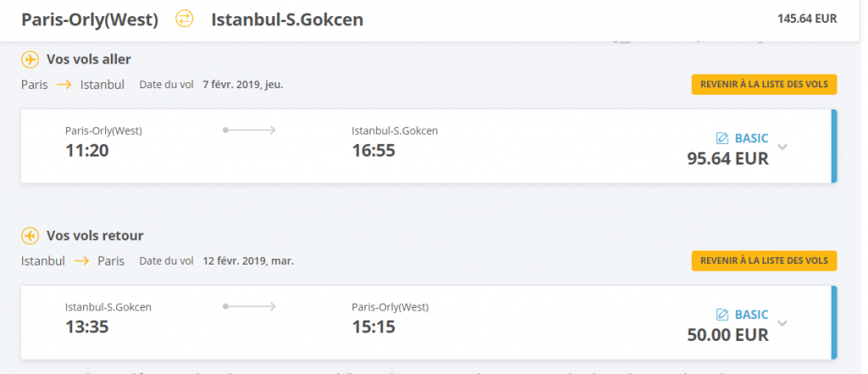Expand the 95.64 EUR fare details chevron
This screenshot has height=374, width=868.
click(782, 147)
